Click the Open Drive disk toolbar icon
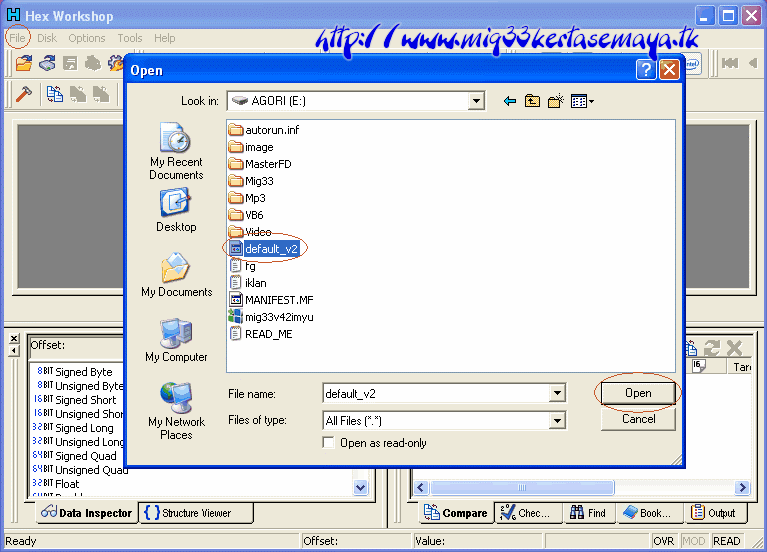767x552 pixels. point(47,63)
